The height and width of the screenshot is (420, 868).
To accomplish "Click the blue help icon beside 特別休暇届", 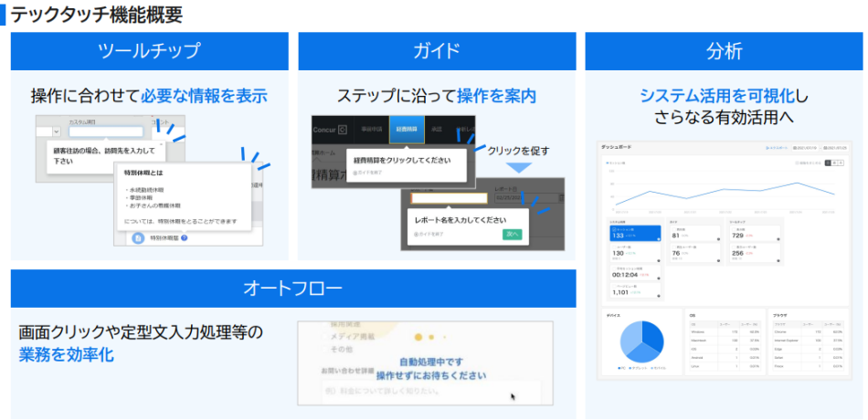I will [x=185, y=238].
